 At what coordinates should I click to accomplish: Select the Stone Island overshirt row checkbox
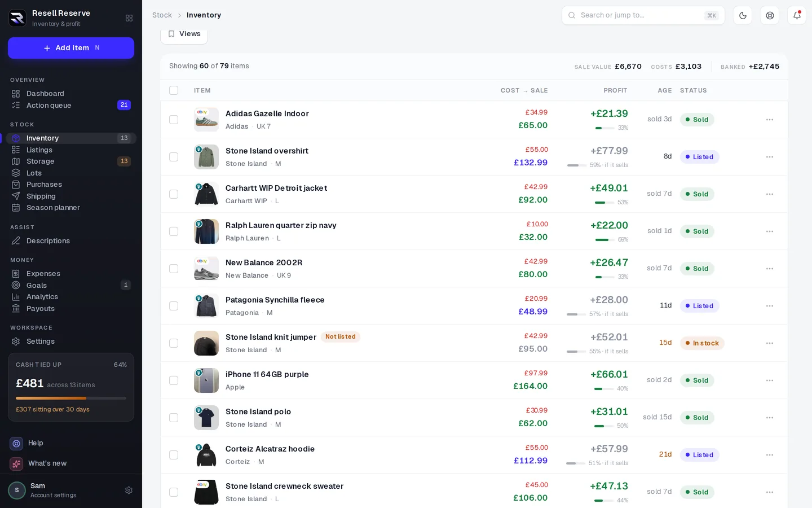pyautogui.click(x=174, y=157)
